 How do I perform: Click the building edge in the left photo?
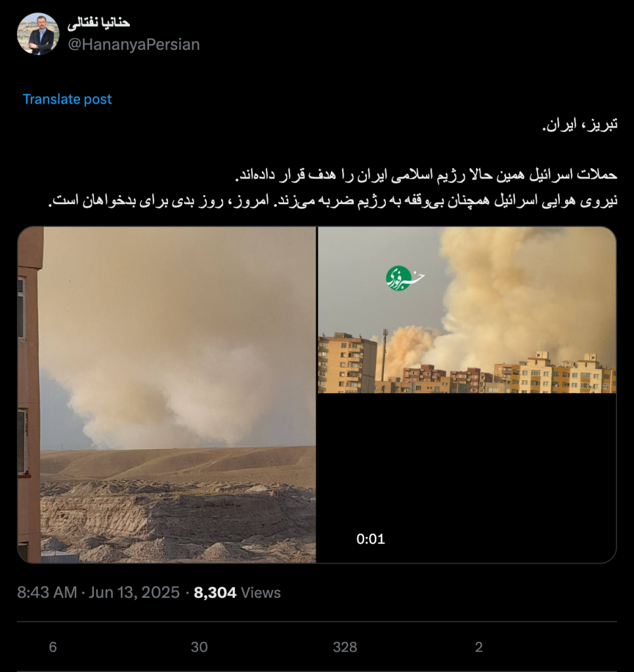pyautogui.click(x=29, y=394)
